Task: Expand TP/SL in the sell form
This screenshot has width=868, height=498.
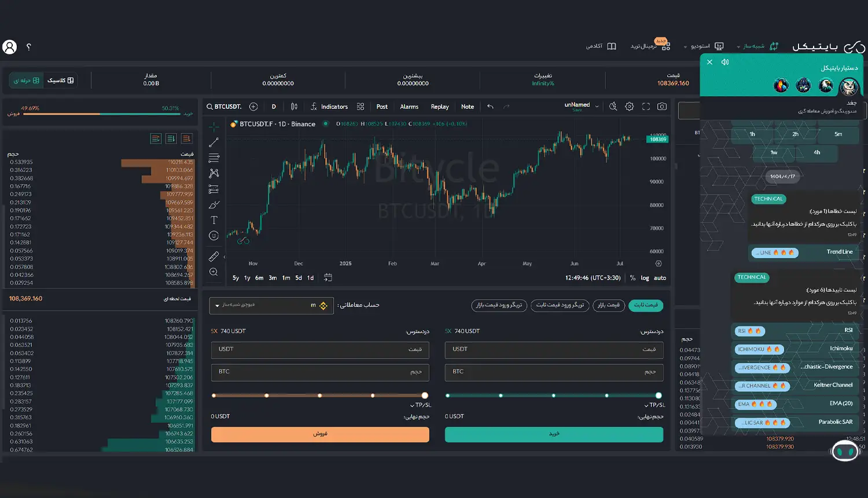Action: (x=421, y=405)
